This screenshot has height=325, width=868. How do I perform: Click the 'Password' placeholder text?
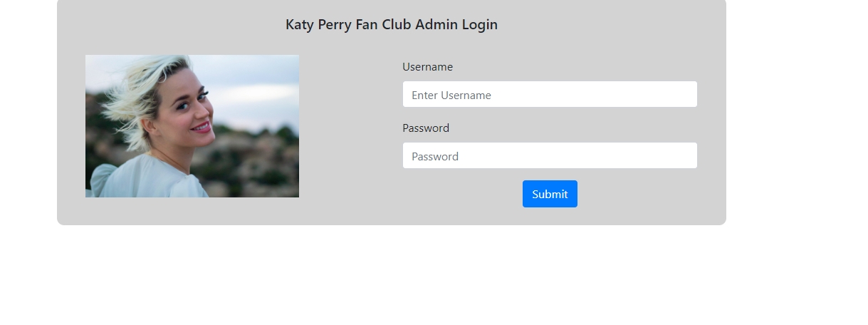[x=435, y=157]
